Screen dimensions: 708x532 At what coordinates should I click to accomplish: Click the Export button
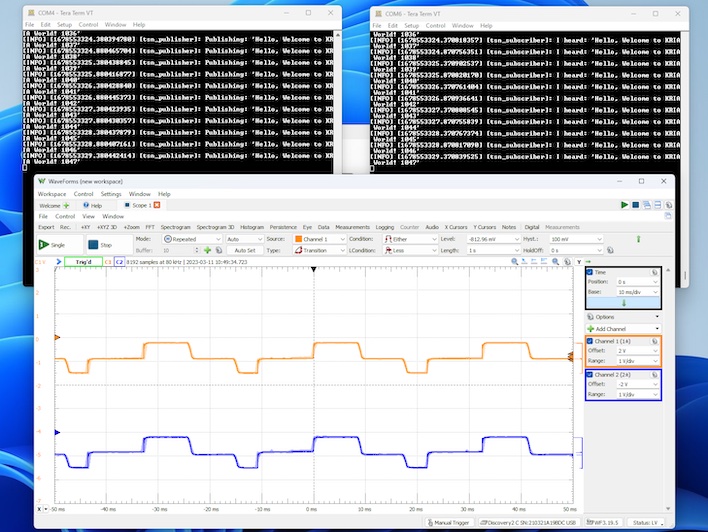(46, 227)
